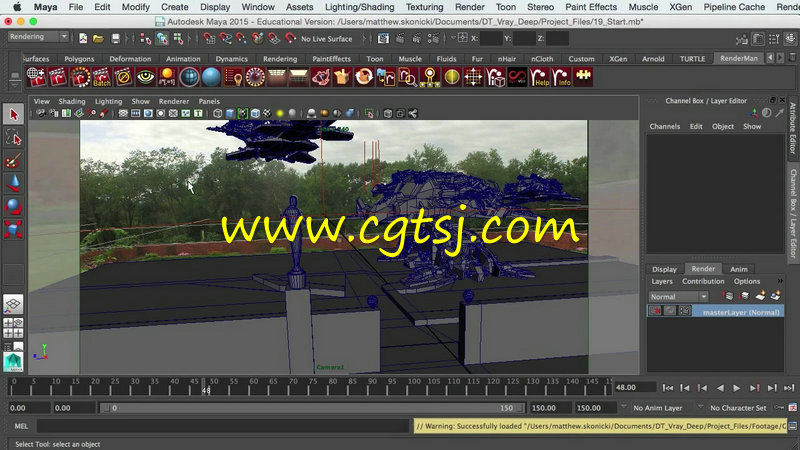Click the new scene icon
The image size is (800, 450).
(83, 39)
